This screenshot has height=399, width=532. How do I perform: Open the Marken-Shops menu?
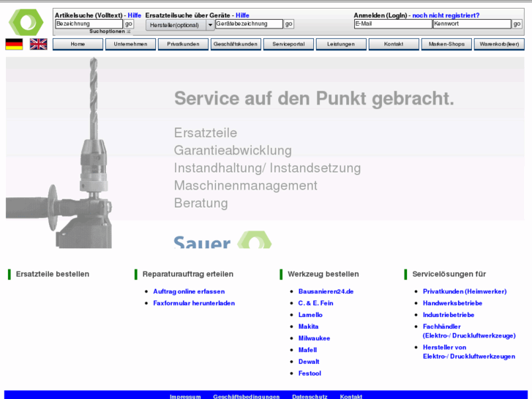446,44
